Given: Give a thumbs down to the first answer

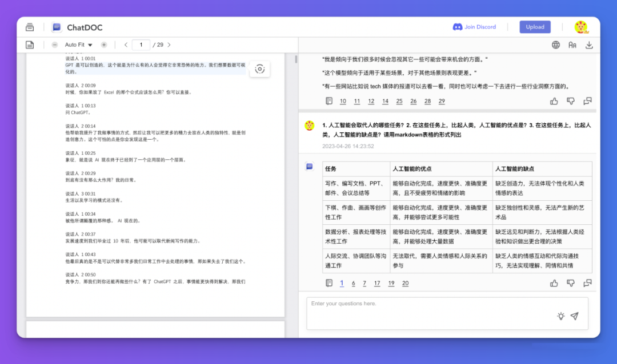Looking at the screenshot, I should coord(571,100).
